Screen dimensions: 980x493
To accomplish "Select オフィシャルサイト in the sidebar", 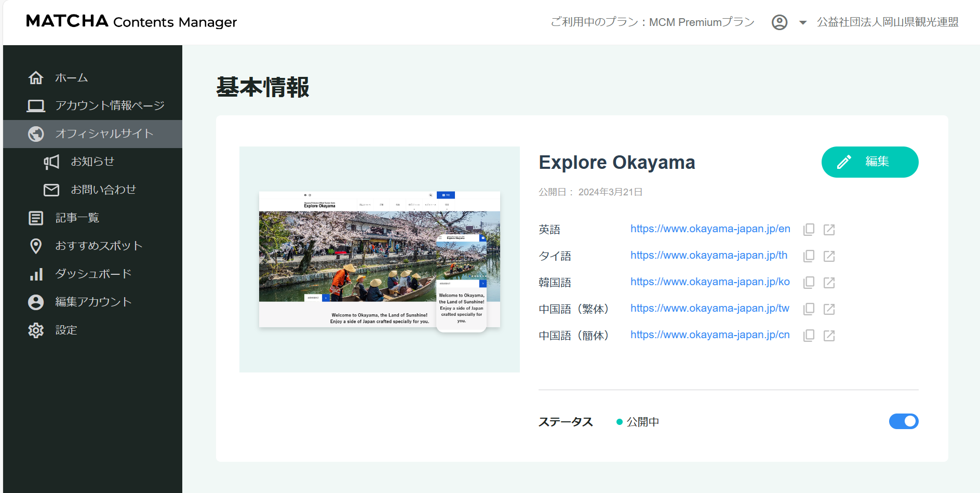I will [x=92, y=134].
